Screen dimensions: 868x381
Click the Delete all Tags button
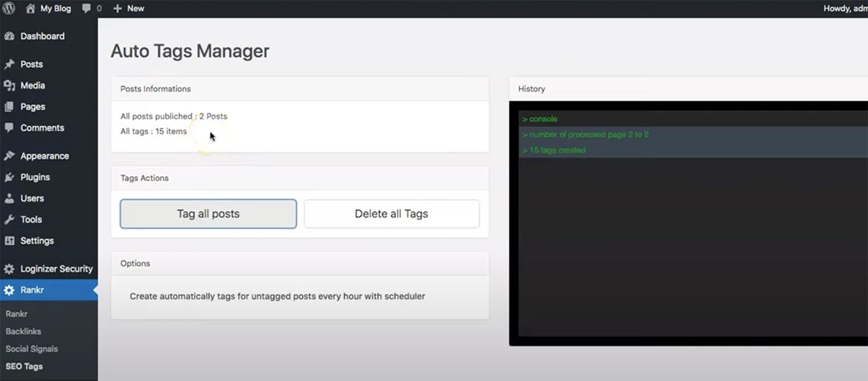pos(391,214)
